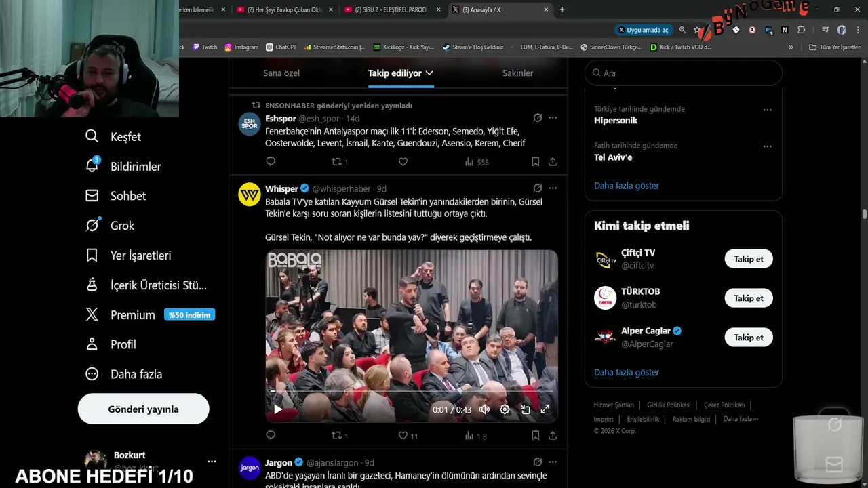
Task: Open the ChatGPT bookmark
Action: [x=281, y=47]
